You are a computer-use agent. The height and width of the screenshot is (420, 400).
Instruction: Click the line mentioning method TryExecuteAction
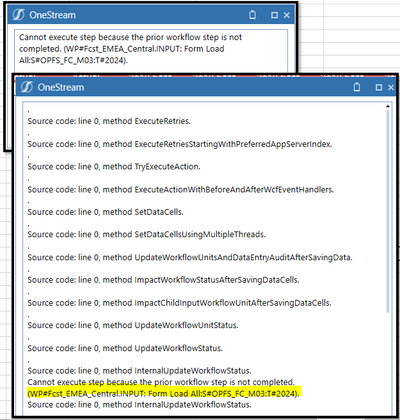coord(114,167)
